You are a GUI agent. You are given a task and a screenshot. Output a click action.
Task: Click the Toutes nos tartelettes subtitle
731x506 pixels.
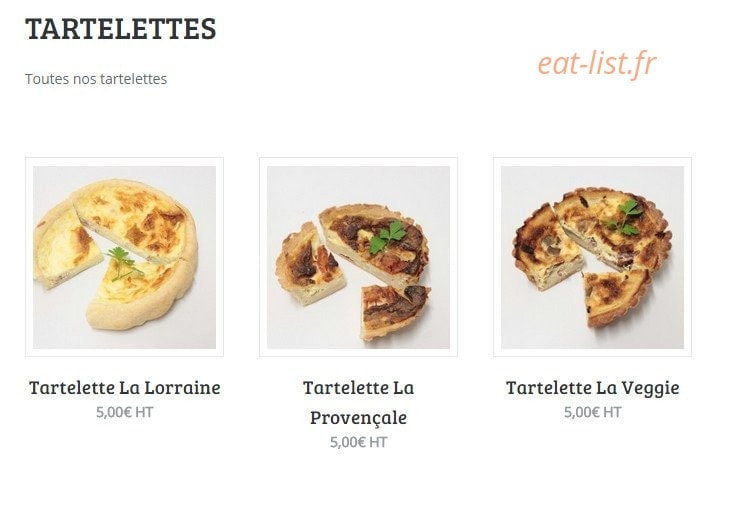point(96,79)
